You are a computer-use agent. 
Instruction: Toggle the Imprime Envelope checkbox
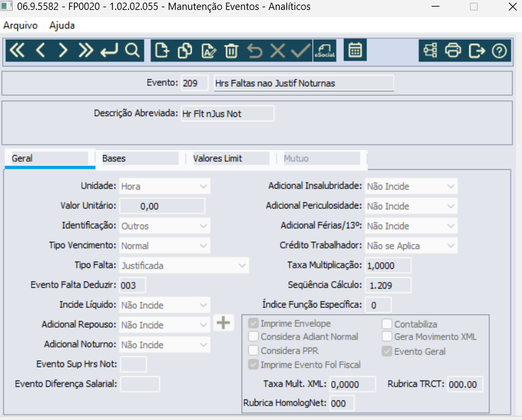point(253,323)
